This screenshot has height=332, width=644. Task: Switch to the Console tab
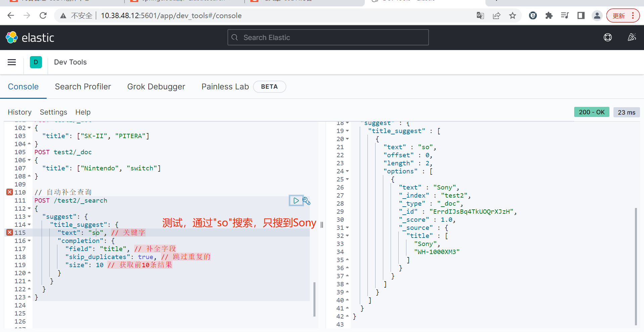23,87
